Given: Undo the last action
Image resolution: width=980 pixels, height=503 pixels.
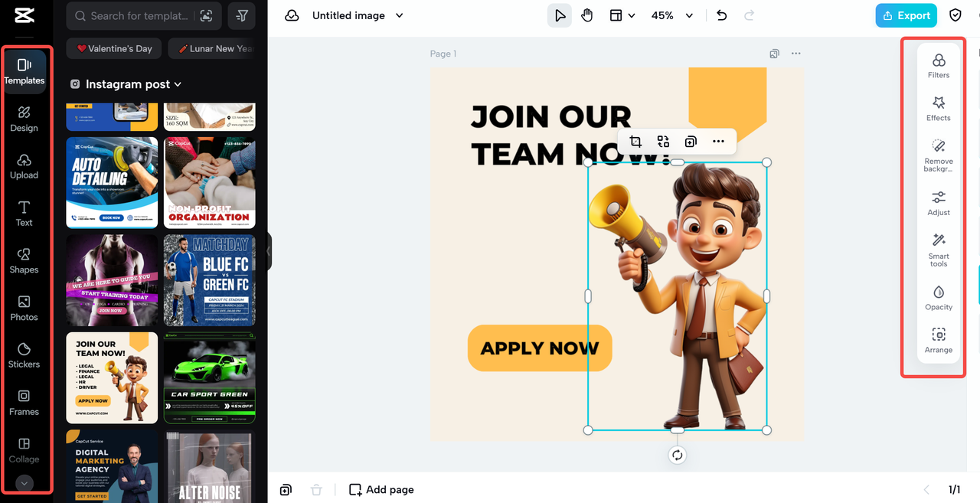Looking at the screenshot, I should tap(721, 15).
